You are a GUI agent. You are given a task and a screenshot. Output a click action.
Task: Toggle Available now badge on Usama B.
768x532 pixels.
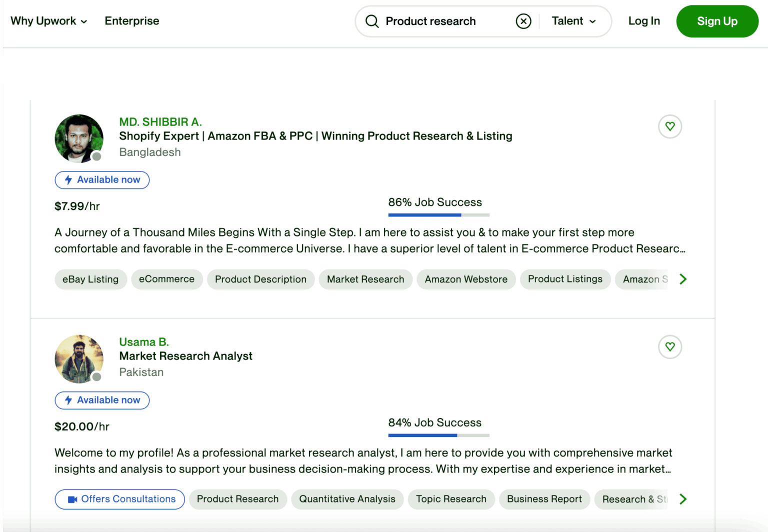click(102, 400)
